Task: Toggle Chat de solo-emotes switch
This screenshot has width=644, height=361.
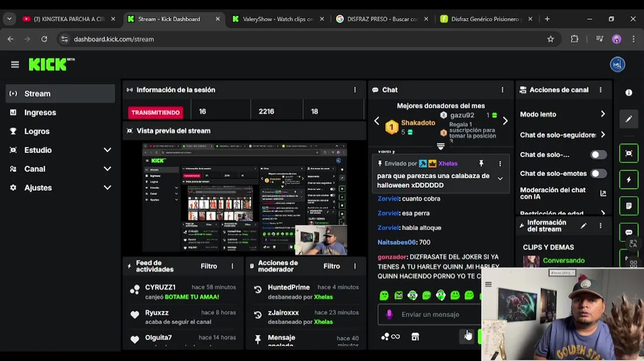Action: coord(598,173)
